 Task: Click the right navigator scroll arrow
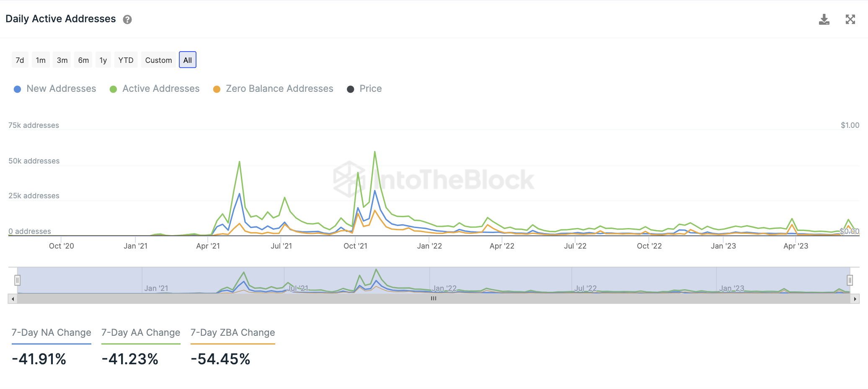point(855,299)
